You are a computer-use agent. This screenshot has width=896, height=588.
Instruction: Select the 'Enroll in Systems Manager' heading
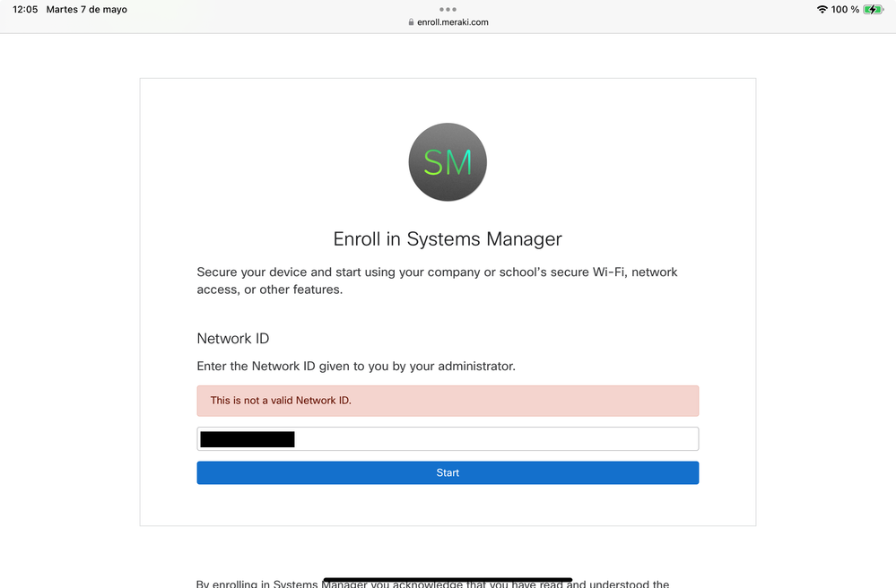(x=448, y=238)
